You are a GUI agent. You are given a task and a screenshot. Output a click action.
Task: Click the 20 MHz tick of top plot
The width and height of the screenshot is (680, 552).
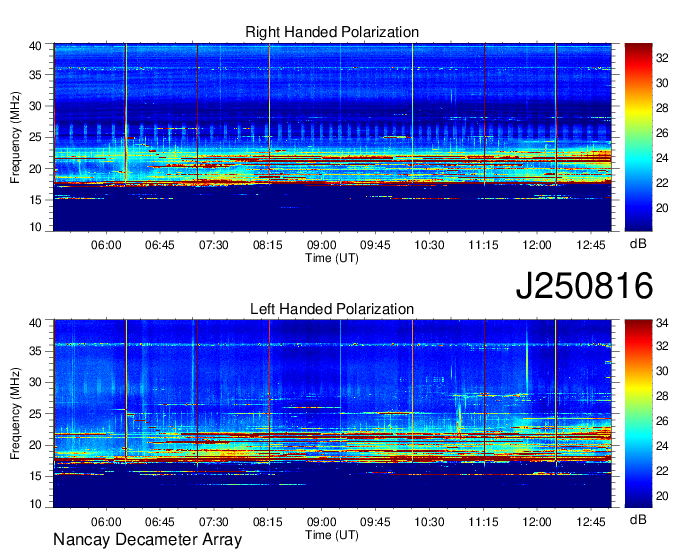tap(35, 169)
